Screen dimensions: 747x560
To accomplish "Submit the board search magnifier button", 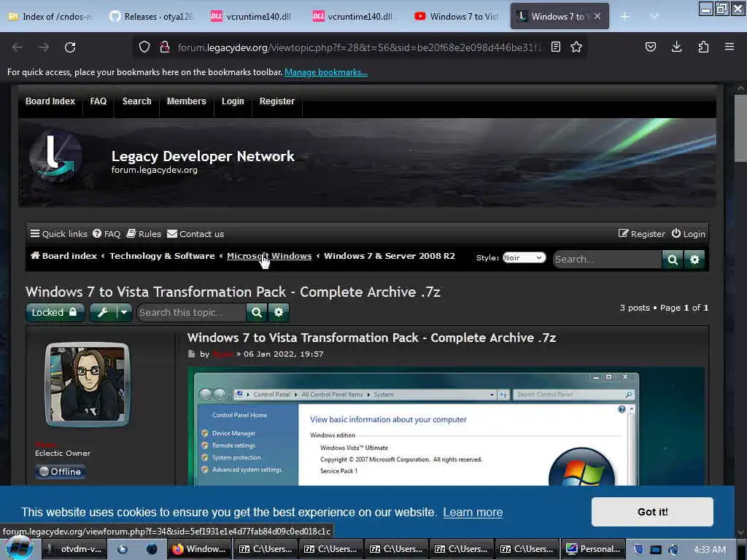I will (673, 260).
